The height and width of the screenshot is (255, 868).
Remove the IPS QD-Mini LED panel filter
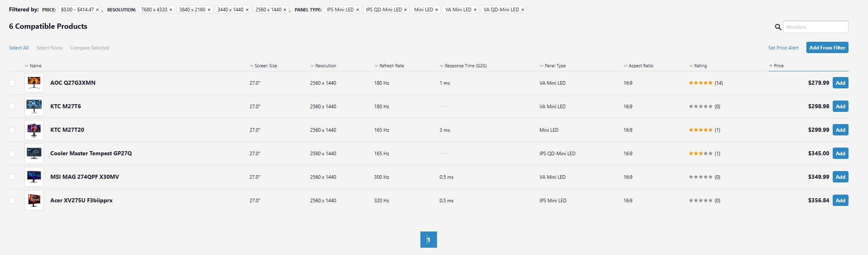(x=405, y=10)
